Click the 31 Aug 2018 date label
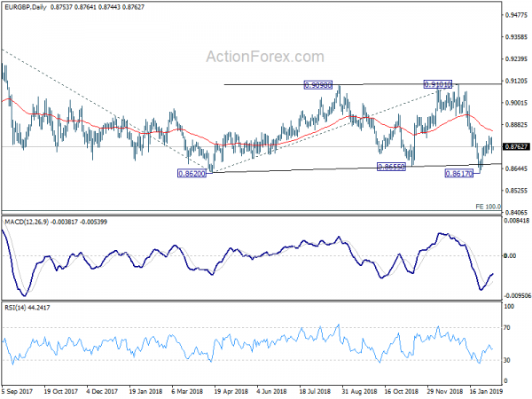Image resolution: width=532 pixels, height=399 pixels. (x=359, y=391)
